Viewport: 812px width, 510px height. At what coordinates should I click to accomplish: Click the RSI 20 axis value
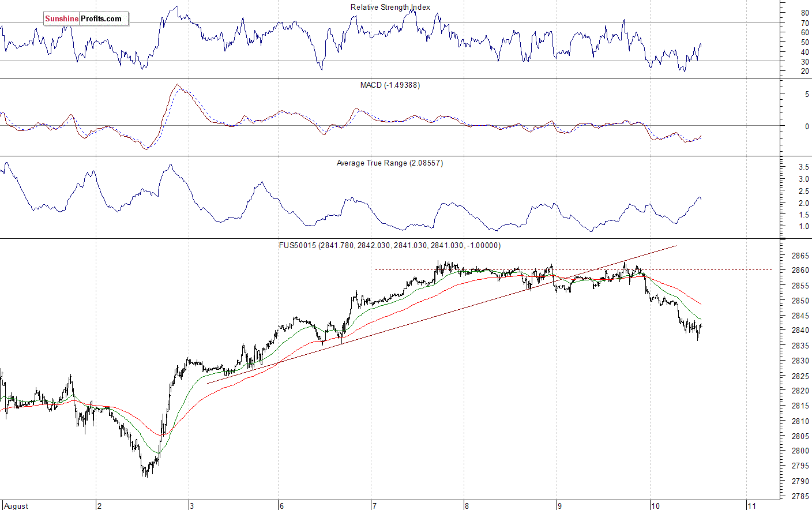click(x=805, y=72)
